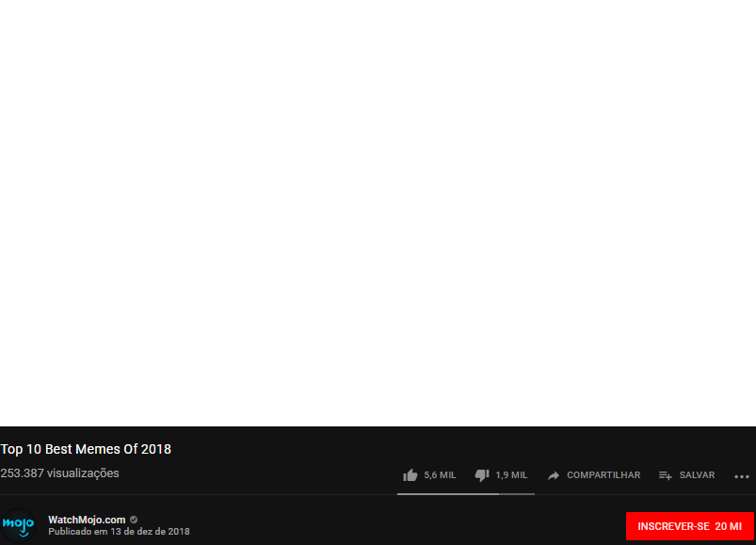This screenshot has height=545, width=756.
Task: Click the thumbs-down dislike icon
Action: [482, 475]
